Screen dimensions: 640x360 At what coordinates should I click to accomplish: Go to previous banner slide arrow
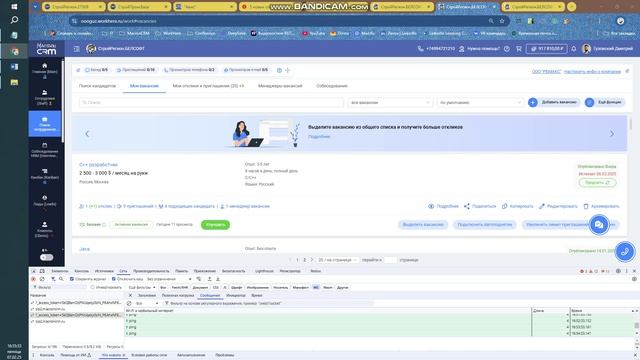click(87, 134)
